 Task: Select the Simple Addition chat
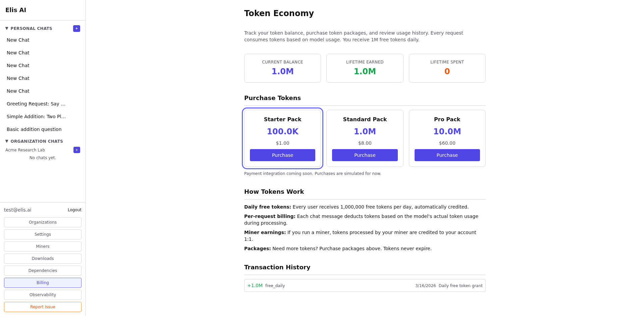point(36,117)
